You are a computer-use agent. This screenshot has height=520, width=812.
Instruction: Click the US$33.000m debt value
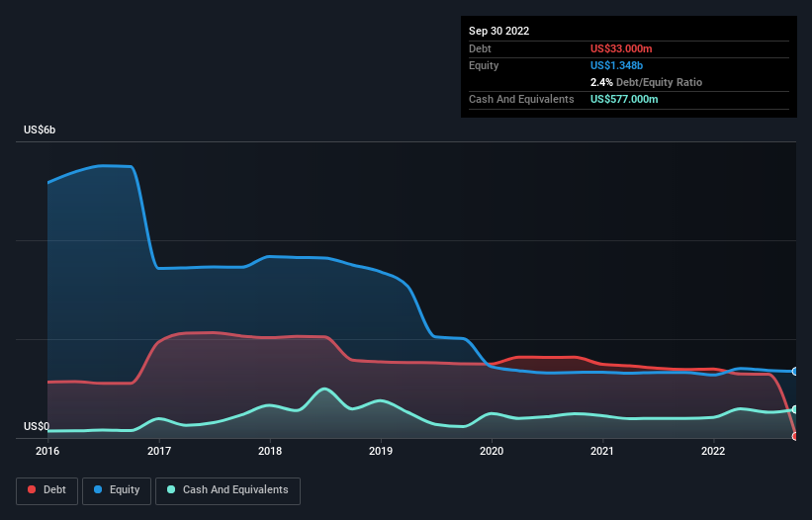click(x=621, y=48)
